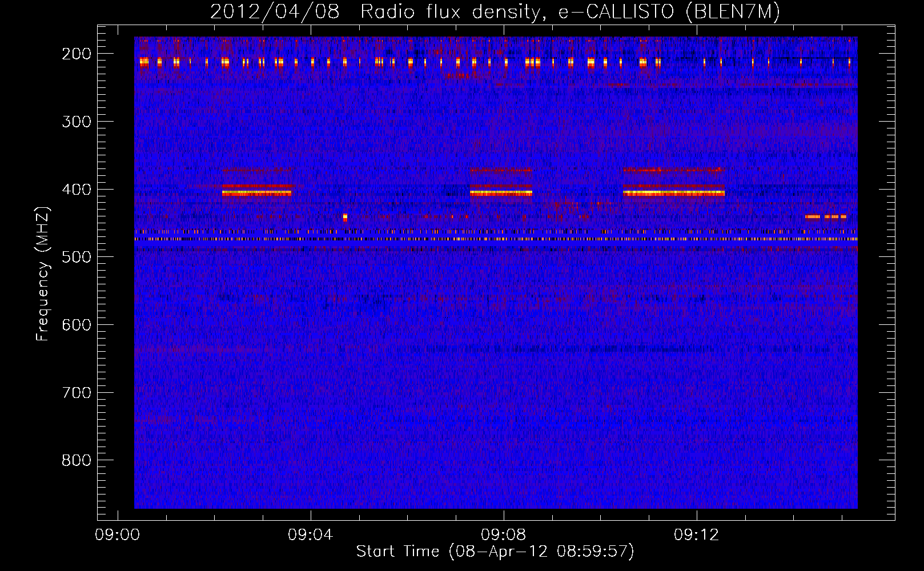The image size is (924, 571).
Task: Click the 09:04 time tick label
Action: (x=311, y=535)
